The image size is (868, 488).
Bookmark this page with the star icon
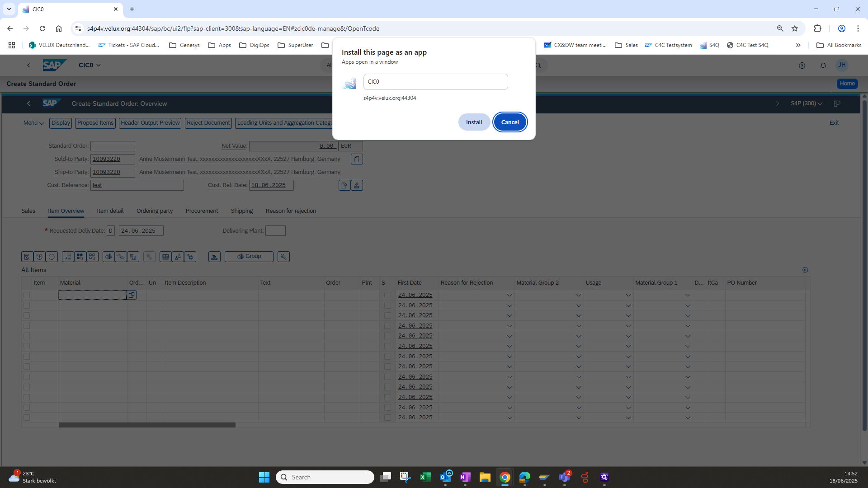[x=795, y=28]
